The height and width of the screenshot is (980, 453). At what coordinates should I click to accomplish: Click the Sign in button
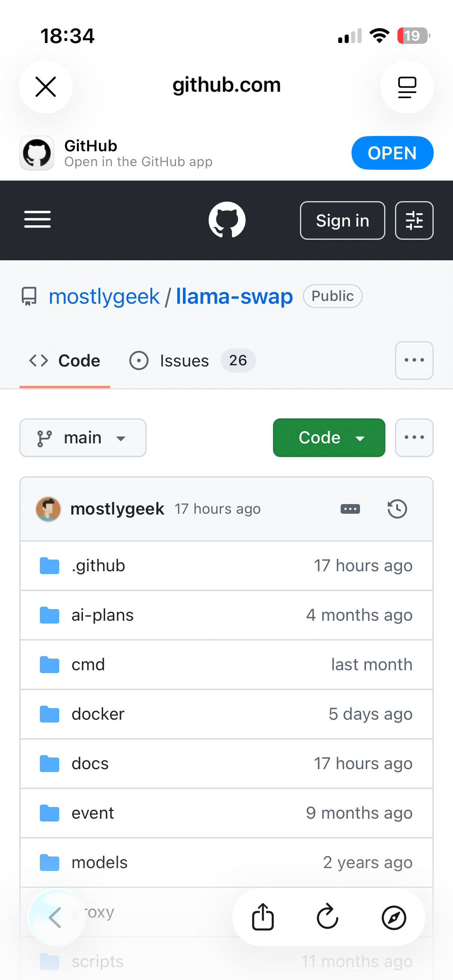click(x=342, y=220)
